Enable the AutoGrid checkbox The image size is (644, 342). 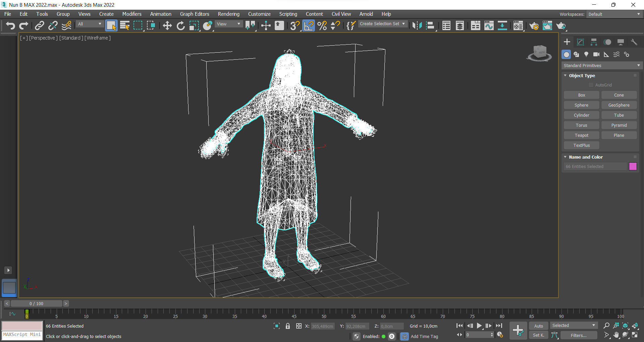pyautogui.click(x=591, y=85)
